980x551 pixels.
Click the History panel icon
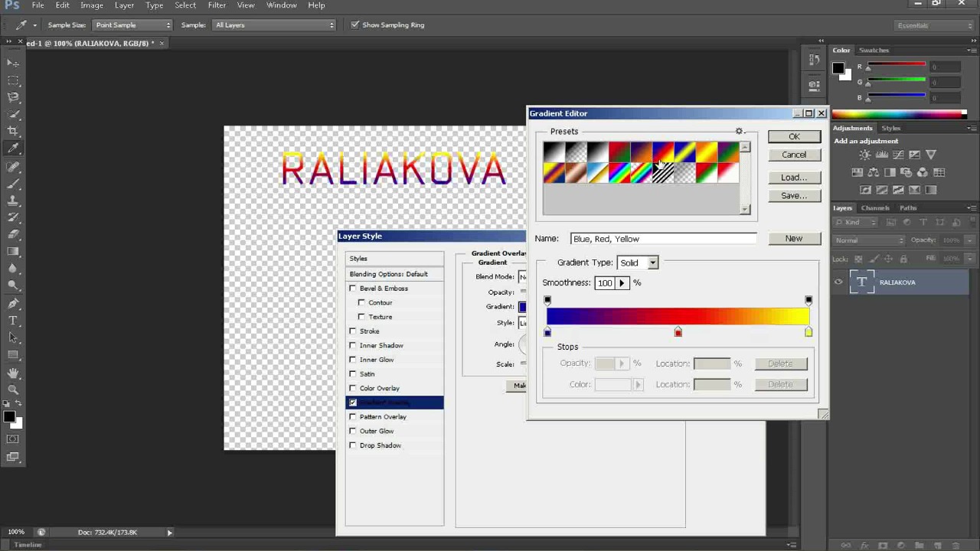[814, 60]
